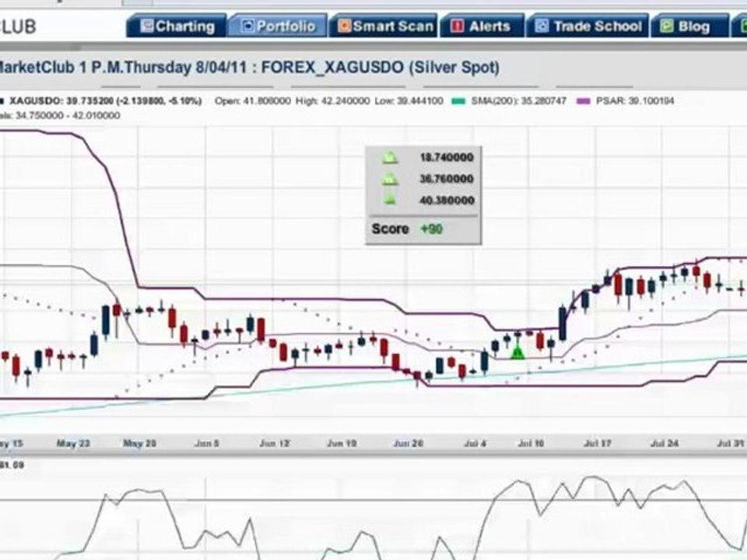Click the chart title FOREX_XAGUSDO (Silver Spot)
This screenshot has height=560, width=747.
click(x=381, y=67)
